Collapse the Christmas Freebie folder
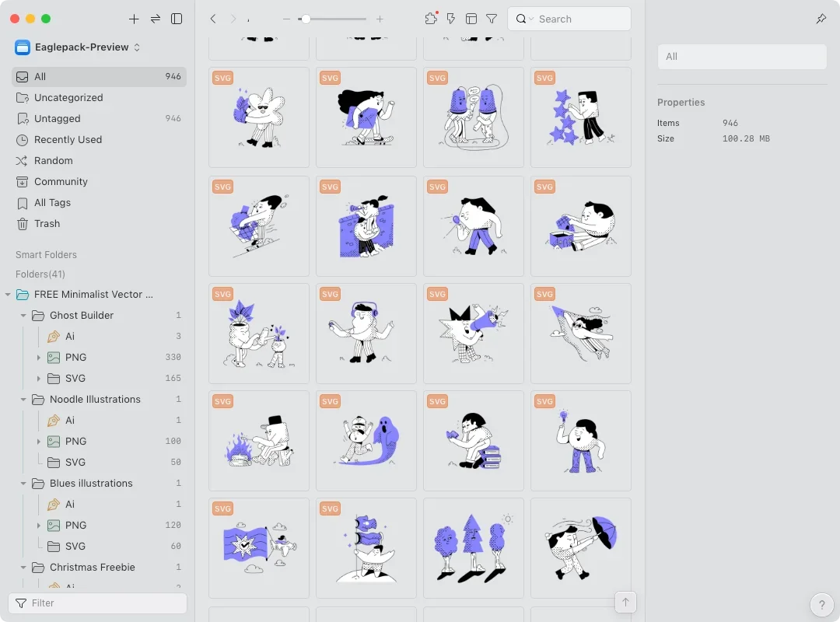Screen dimensions: 840x622 tap(23, 567)
